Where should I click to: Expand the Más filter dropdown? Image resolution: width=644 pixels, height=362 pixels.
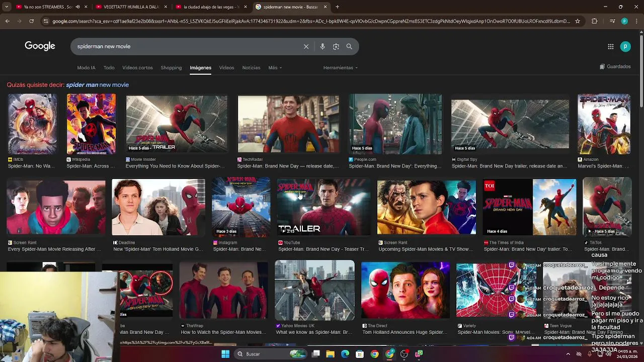pyautogui.click(x=275, y=67)
